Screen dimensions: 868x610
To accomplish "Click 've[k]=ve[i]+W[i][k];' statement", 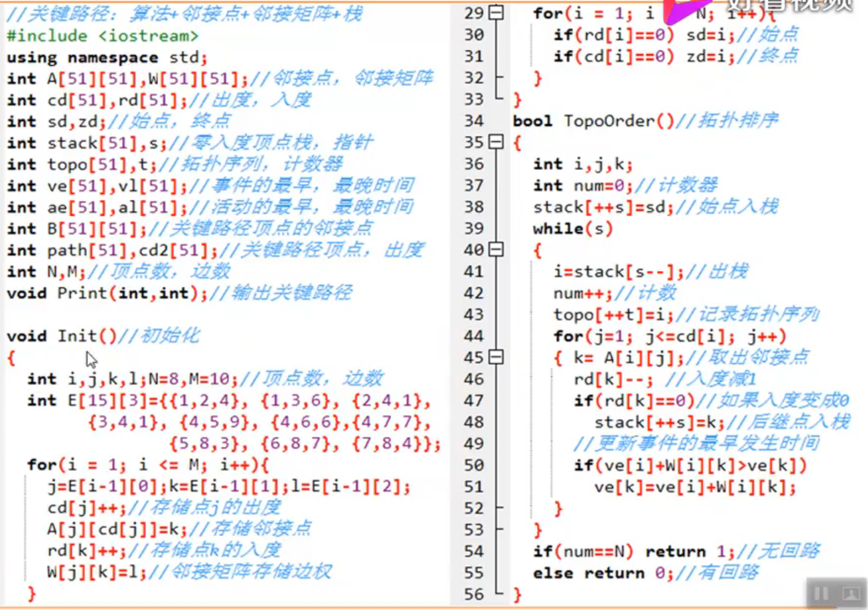I will coord(695,487).
